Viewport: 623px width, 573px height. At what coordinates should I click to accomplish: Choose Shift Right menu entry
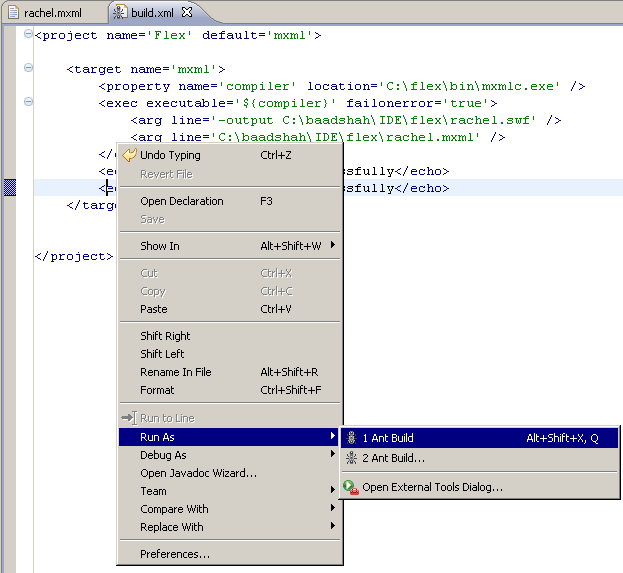(230, 336)
